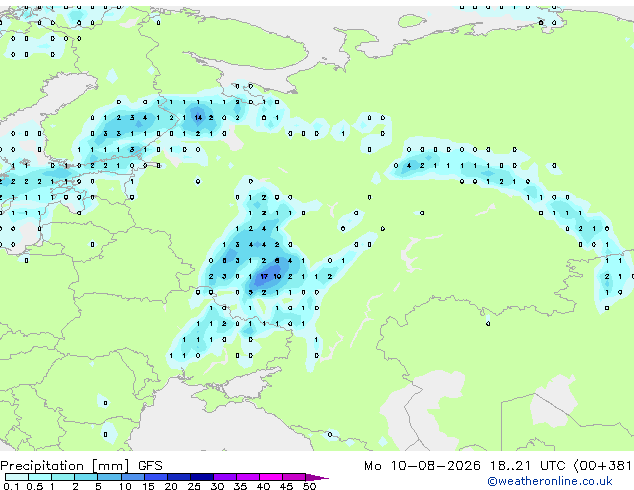Viewport: 634px width, 490px height.
Task: Pick the 1–2 mm legend color swatch
Action: 63,477
